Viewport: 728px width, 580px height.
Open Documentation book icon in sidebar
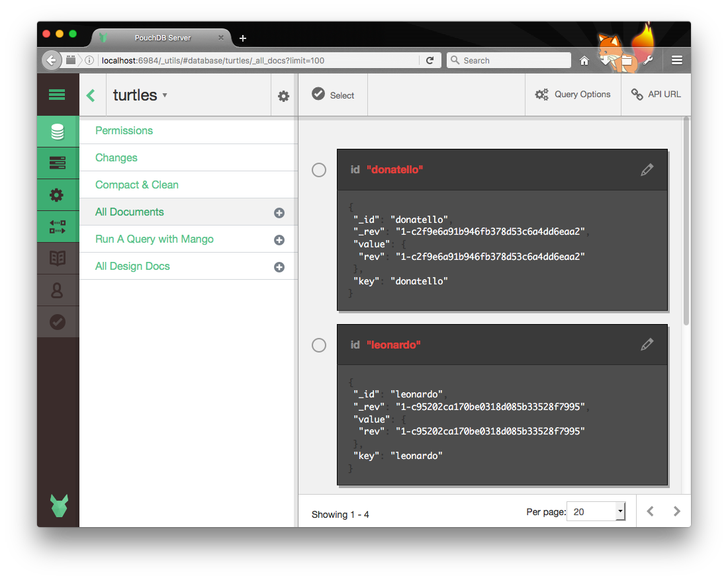coord(58,259)
